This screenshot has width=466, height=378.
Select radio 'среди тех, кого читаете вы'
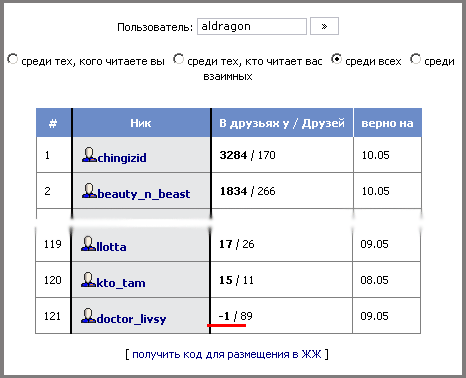point(13,59)
